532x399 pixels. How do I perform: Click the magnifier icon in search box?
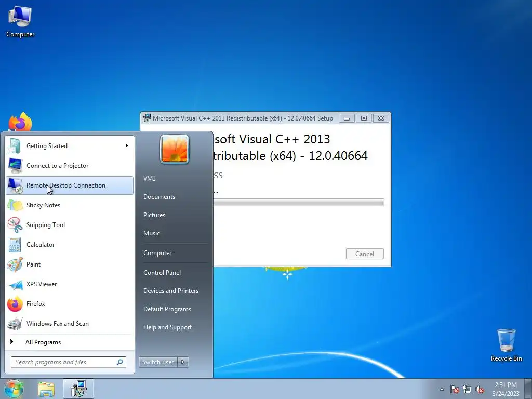point(120,362)
